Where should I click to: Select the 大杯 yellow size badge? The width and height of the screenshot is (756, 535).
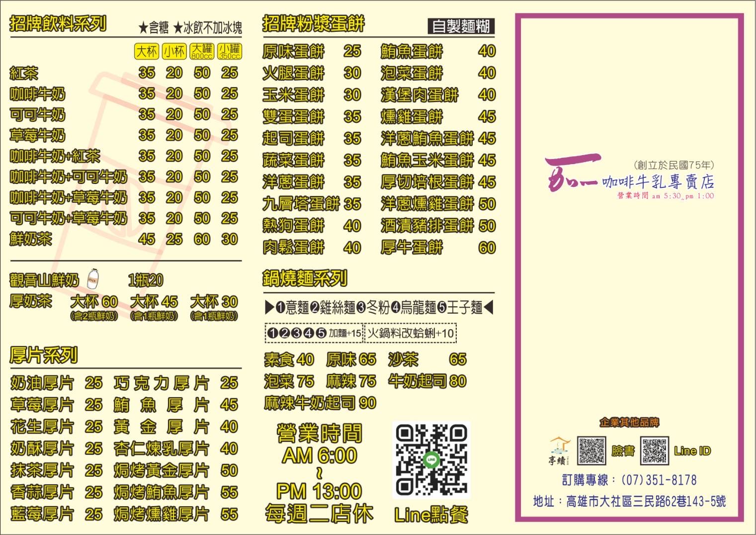point(147,51)
